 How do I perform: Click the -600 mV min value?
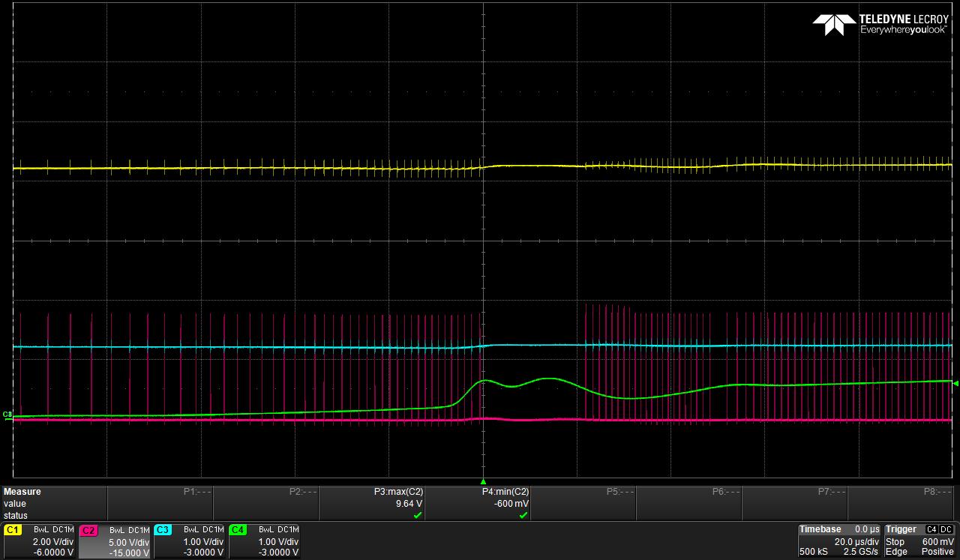[x=511, y=504]
